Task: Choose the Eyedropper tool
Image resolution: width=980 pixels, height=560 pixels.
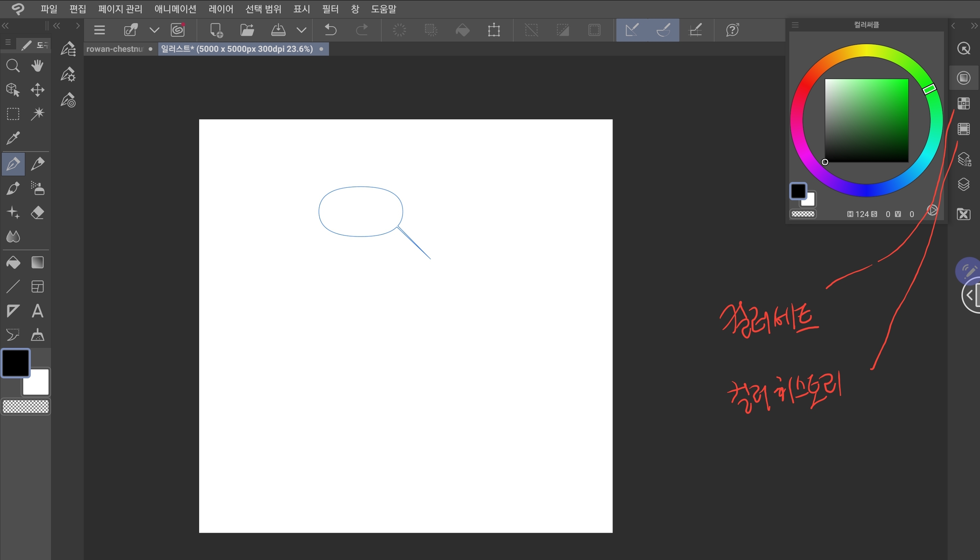Action: 13,138
